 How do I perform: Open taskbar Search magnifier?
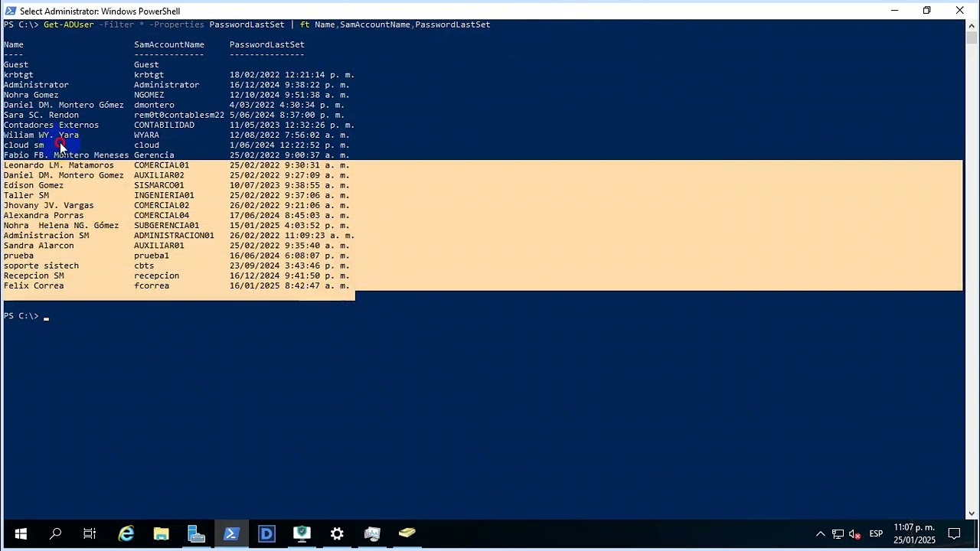click(55, 533)
